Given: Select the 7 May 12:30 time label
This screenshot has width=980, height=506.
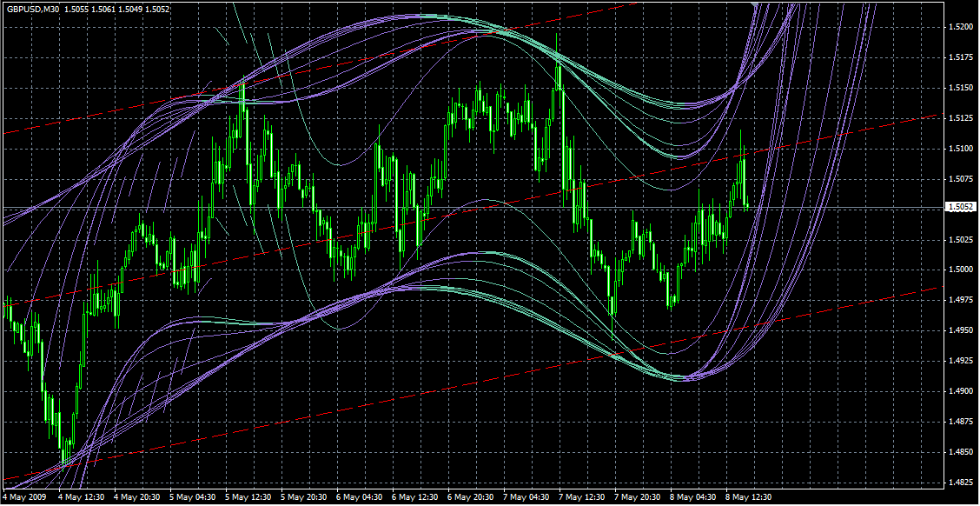Looking at the screenshot, I should pyautogui.click(x=582, y=497).
